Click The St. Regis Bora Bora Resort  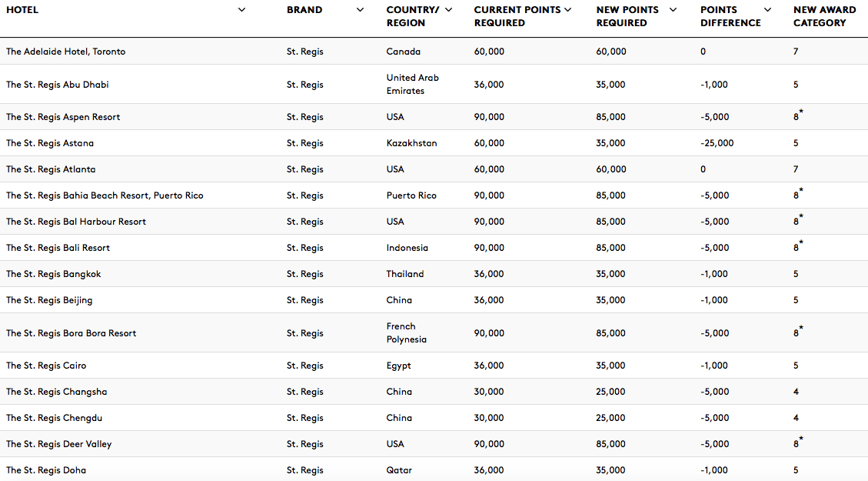click(71, 333)
